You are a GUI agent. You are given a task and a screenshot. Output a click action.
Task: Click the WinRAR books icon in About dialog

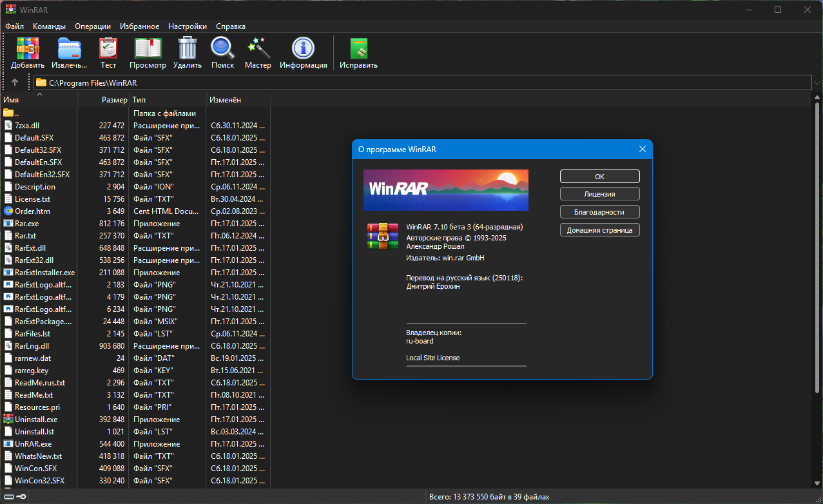point(383,236)
